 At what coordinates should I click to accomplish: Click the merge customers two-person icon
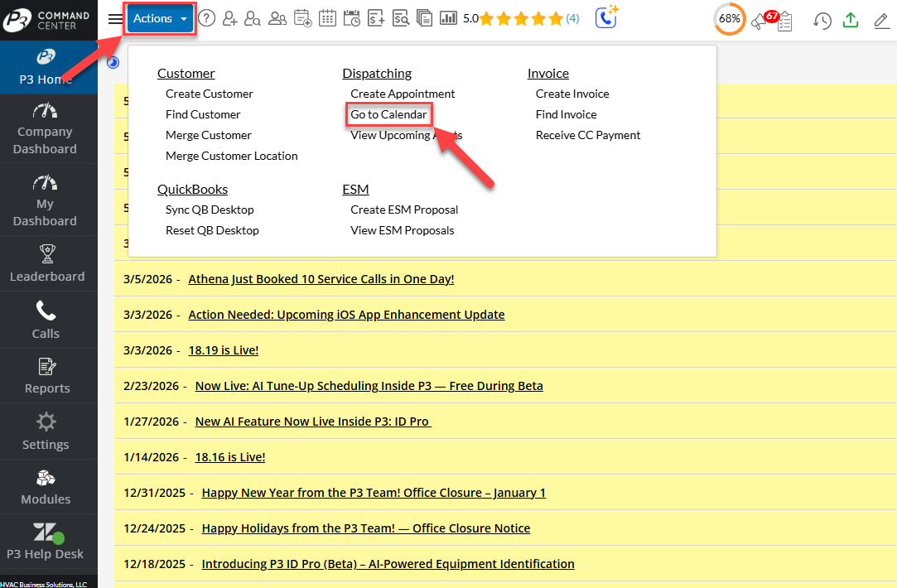[277, 19]
